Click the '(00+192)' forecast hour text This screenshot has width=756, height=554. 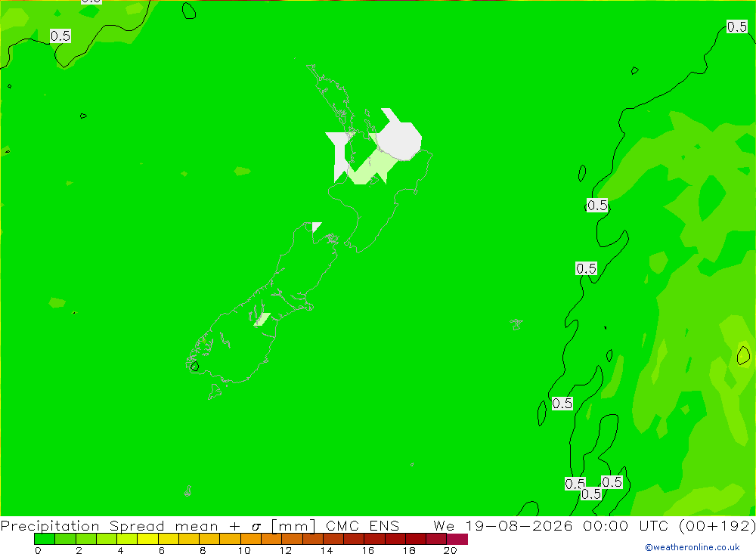pos(717,525)
